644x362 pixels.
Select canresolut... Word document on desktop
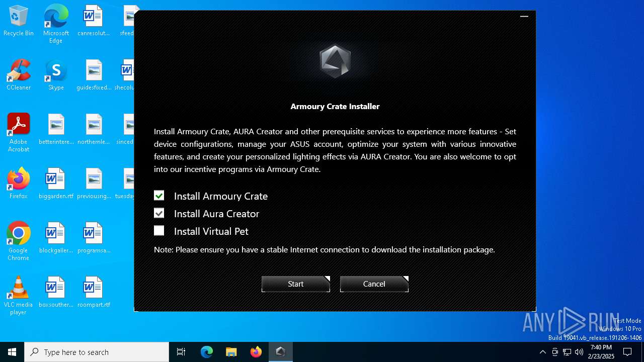[x=94, y=21]
